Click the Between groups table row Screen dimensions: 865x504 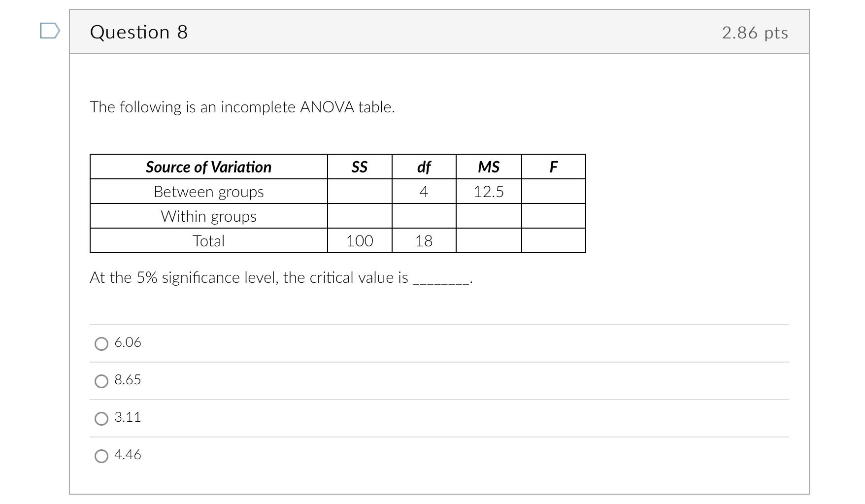pyautogui.click(x=208, y=192)
